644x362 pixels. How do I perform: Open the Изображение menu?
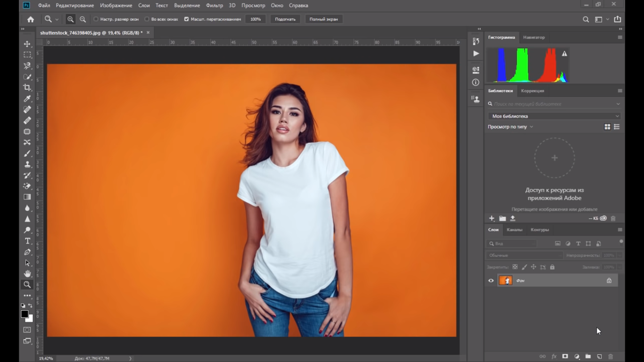pyautogui.click(x=116, y=5)
